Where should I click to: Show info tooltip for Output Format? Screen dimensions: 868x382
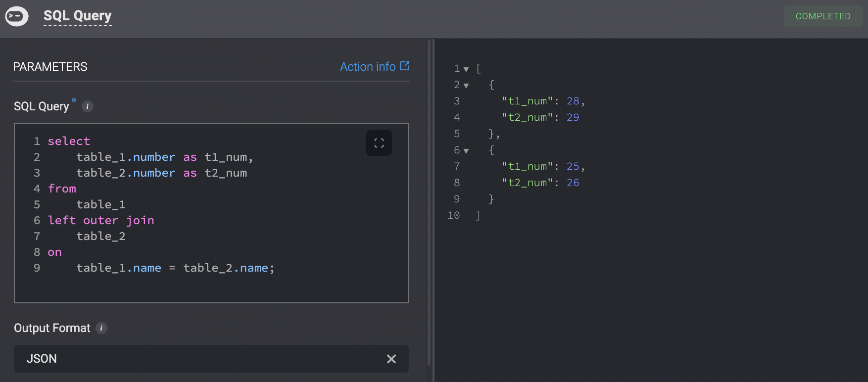[101, 328]
